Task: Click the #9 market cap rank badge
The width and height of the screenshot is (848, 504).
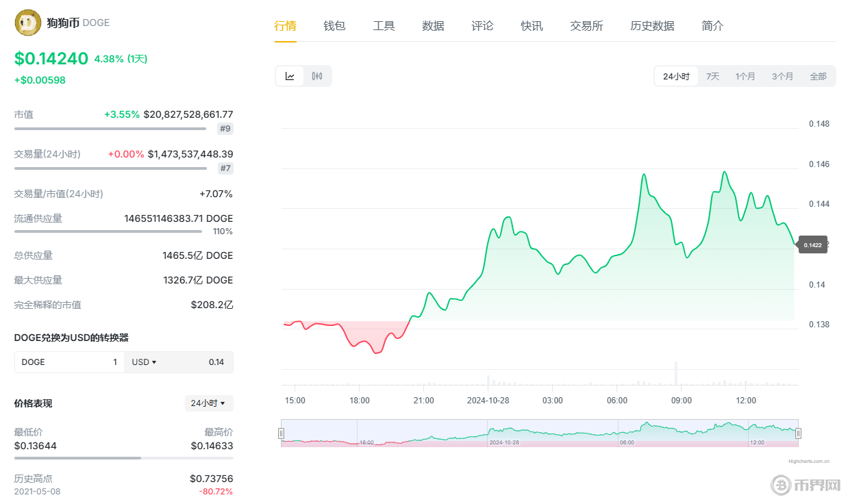Action: click(x=225, y=129)
